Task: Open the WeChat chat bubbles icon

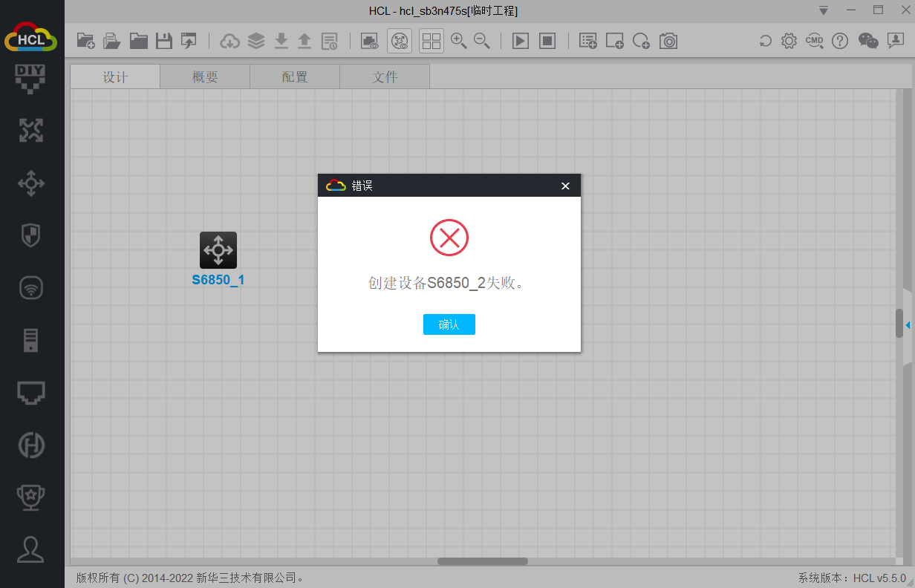Action: pyautogui.click(x=868, y=41)
